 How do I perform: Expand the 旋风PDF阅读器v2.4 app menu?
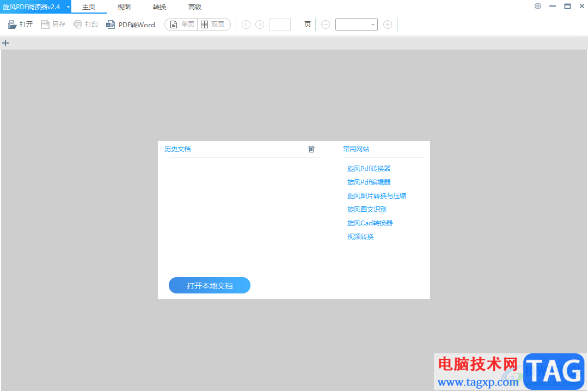(35, 7)
